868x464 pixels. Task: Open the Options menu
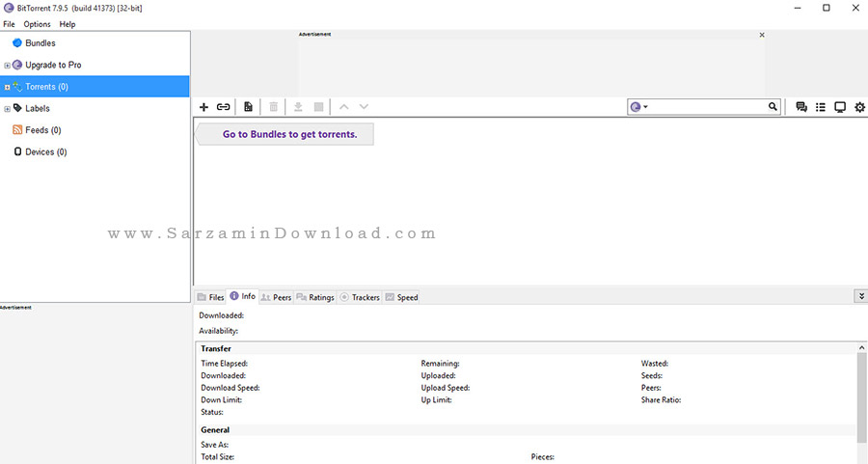(x=37, y=24)
